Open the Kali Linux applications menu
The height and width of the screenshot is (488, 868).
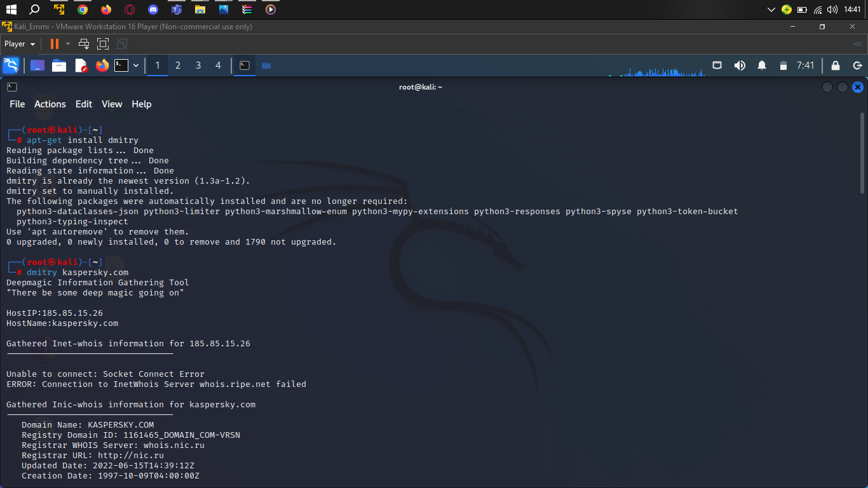point(11,65)
